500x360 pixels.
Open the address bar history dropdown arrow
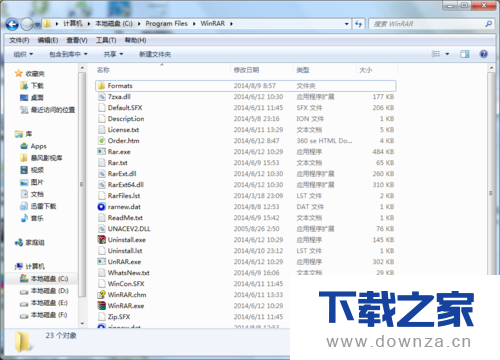[346, 24]
